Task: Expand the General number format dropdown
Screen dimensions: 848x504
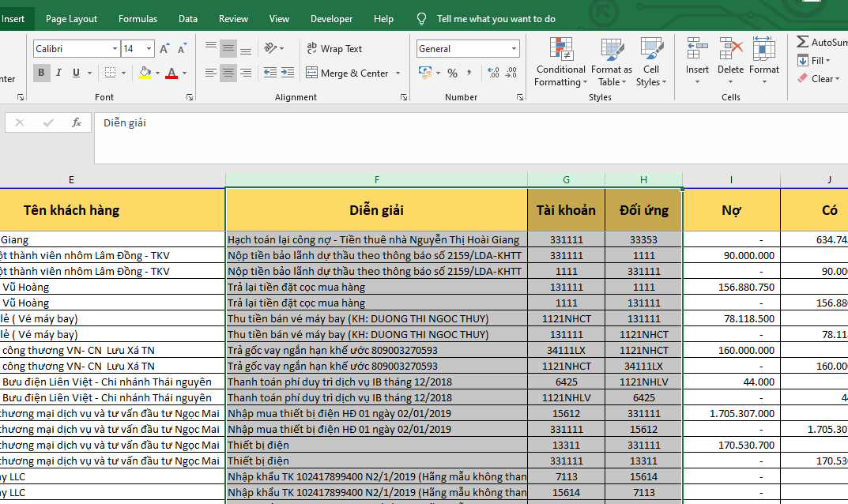Action: [514, 49]
